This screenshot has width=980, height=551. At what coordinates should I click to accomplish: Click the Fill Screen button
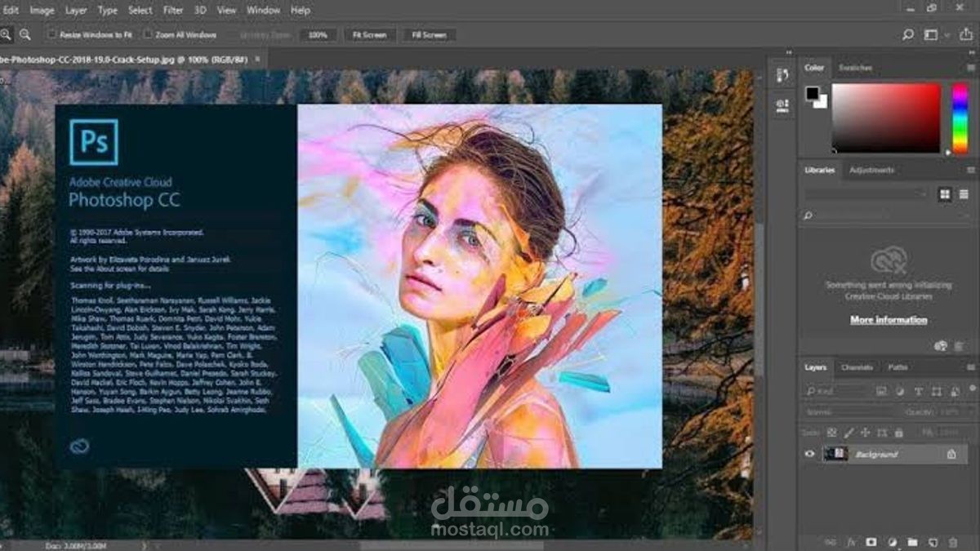pos(429,35)
